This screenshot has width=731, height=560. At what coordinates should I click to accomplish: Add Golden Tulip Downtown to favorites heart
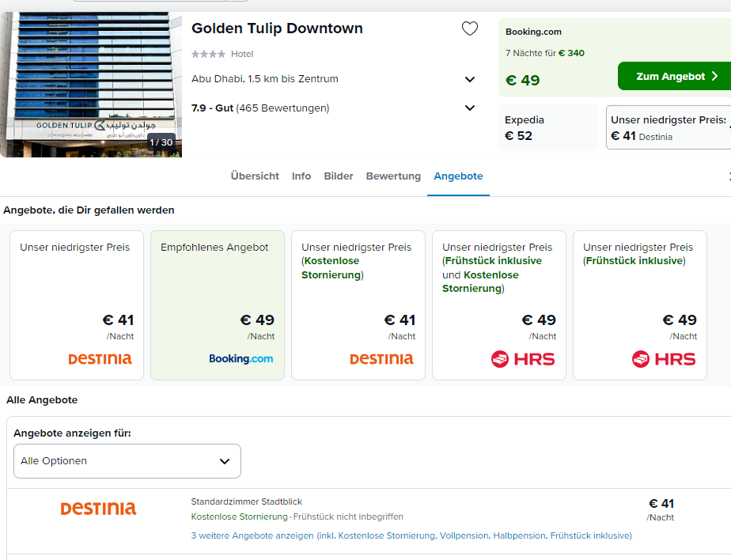(x=469, y=29)
